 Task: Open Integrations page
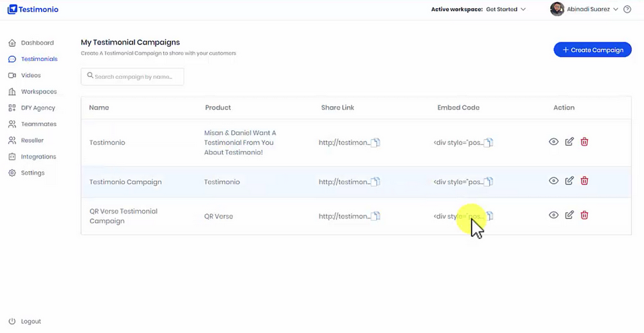pyautogui.click(x=32, y=156)
